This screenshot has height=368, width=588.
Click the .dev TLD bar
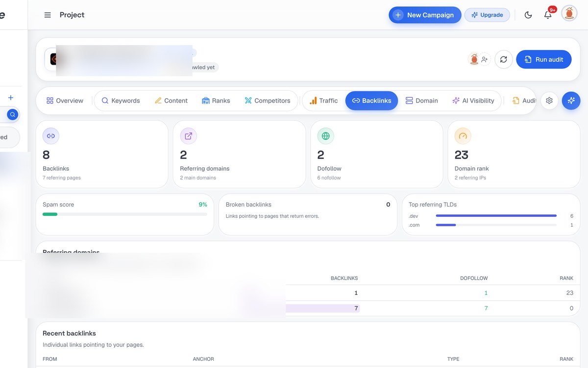(496, 216)
